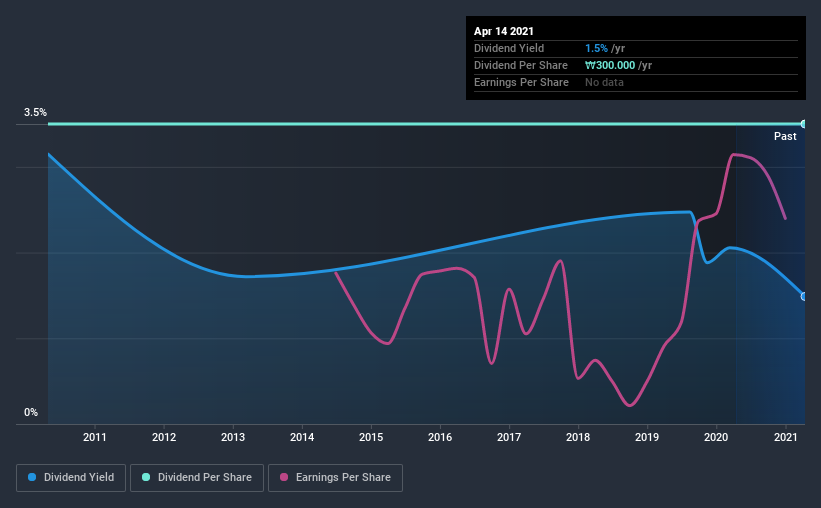
Task: Select the Dividend Per Share endpoint marker
Action: coord(803,124)
